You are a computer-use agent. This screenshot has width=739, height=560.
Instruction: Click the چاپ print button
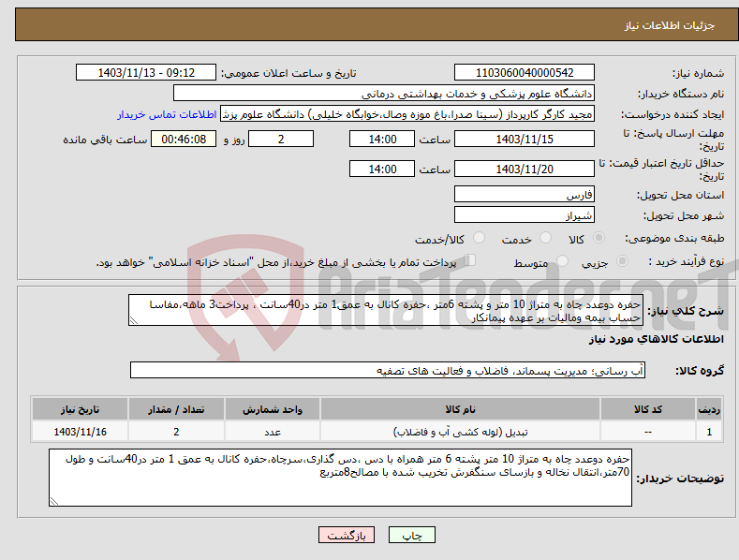(x=412, y=535)
